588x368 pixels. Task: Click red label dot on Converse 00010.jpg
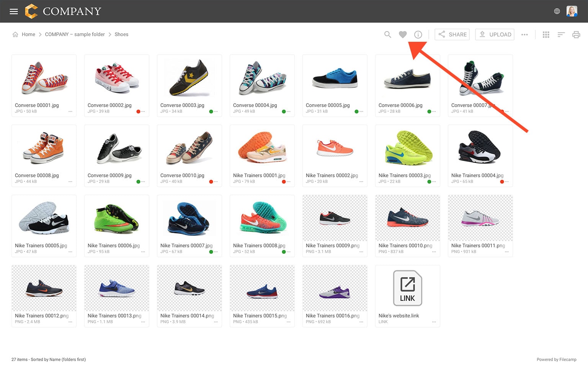point(211,182)
